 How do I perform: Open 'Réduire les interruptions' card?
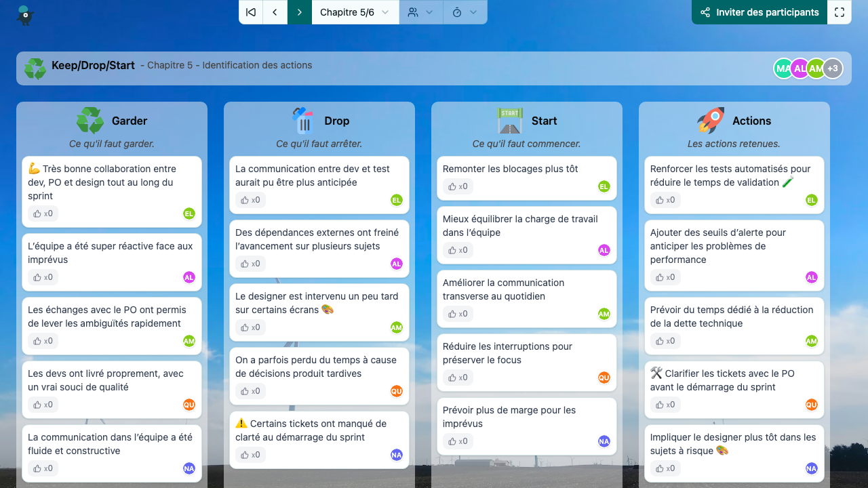click(x=507, y=353)
